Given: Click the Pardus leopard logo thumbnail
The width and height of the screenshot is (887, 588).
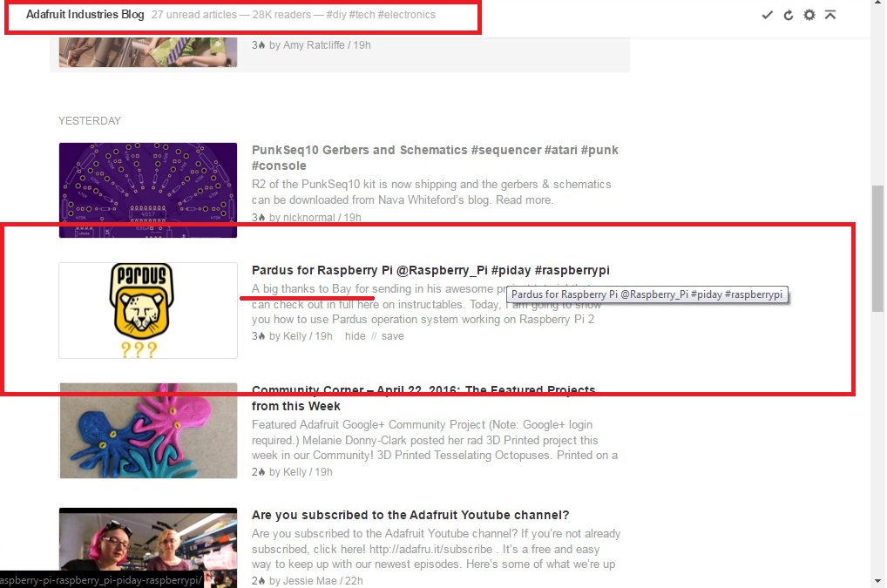Looking at the screenshot, I should pos(148,310).
